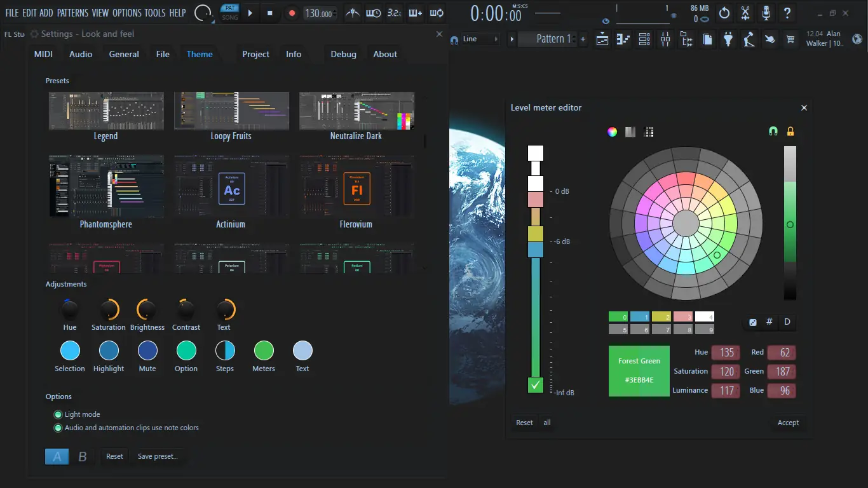Switch to the gradient picker mode icon
The image size is (868, 488).
click(630, 132)
